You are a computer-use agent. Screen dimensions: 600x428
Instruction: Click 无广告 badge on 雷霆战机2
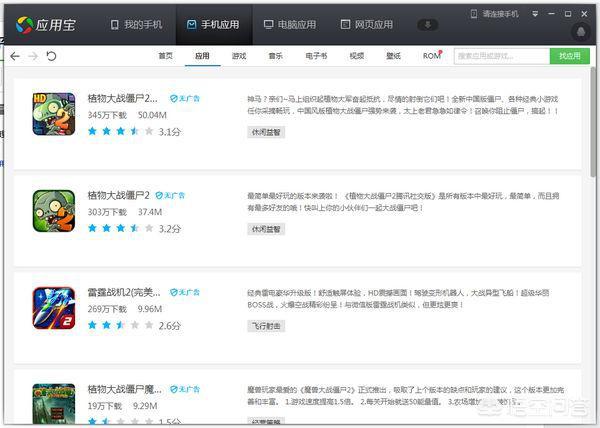(185, 292)
